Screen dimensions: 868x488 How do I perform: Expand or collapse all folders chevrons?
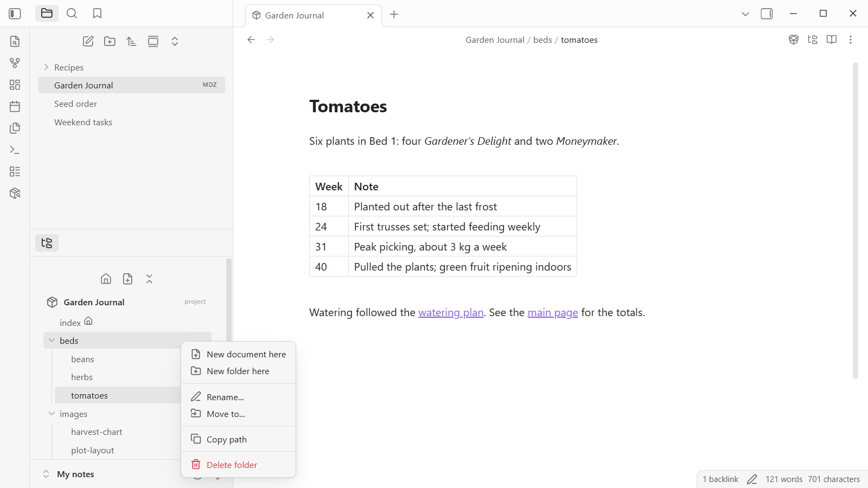(x=175, y=41)
